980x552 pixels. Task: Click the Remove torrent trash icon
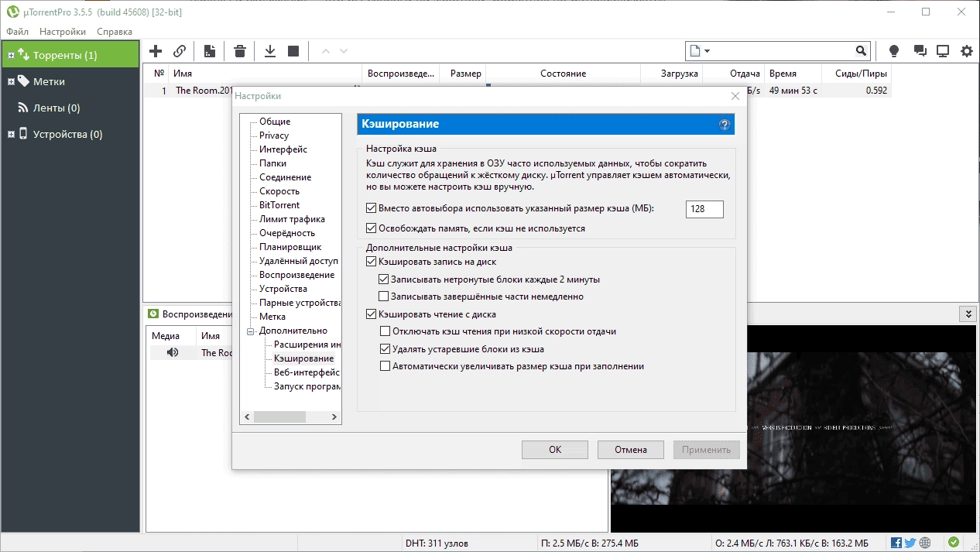point(240,51)
